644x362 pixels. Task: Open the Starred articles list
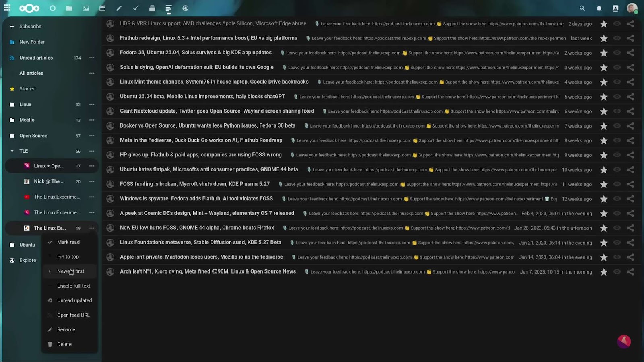point(27,89)
